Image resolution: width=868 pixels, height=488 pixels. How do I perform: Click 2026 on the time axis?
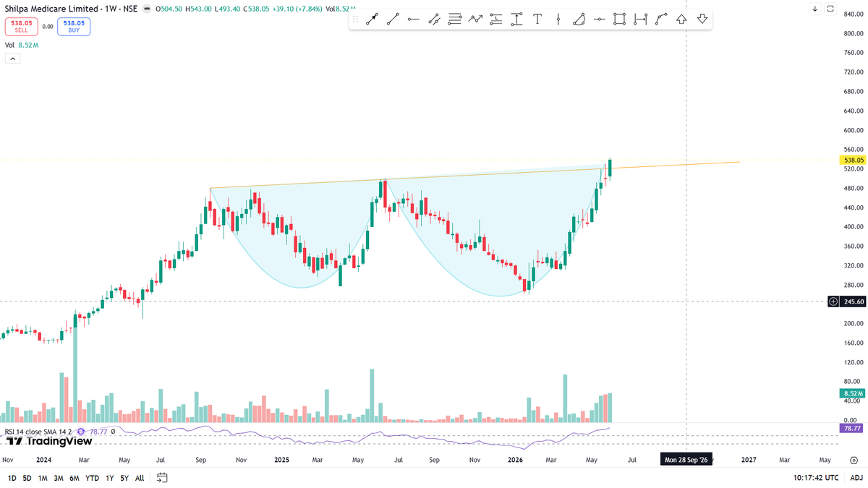[515, 460]
